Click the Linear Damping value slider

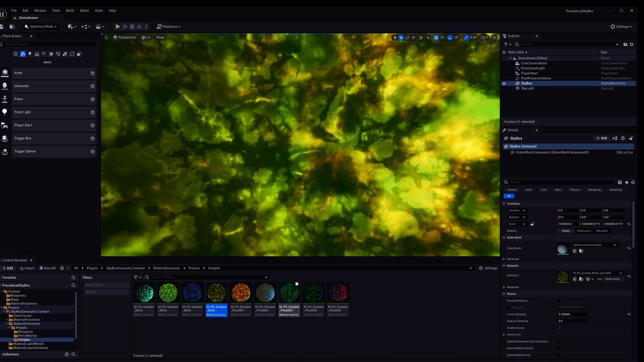coord(574,314)
